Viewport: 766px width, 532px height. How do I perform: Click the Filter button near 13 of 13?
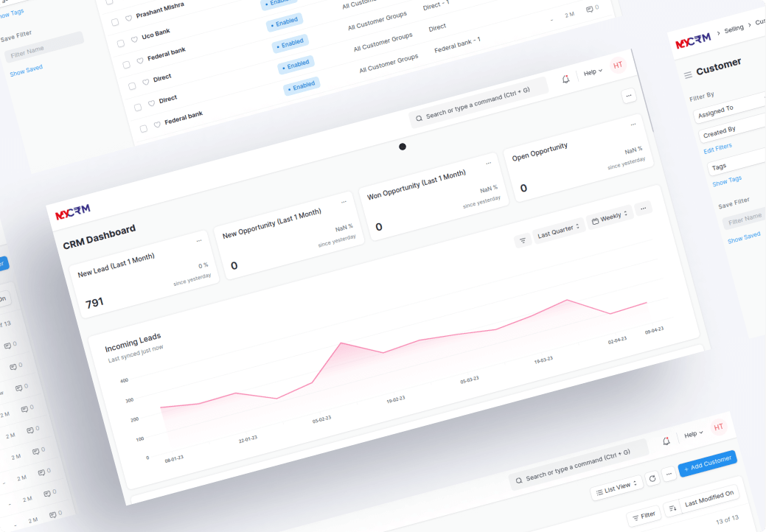coord(644,516)
